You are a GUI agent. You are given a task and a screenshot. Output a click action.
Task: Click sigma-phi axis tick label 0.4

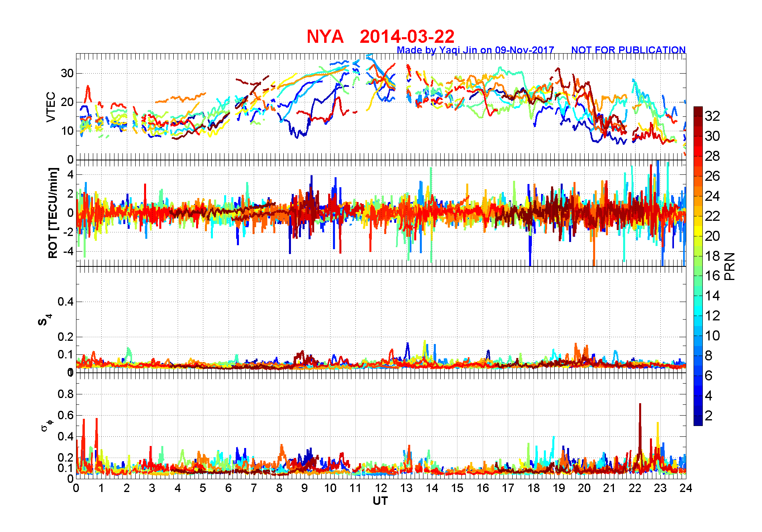[66, 437]
